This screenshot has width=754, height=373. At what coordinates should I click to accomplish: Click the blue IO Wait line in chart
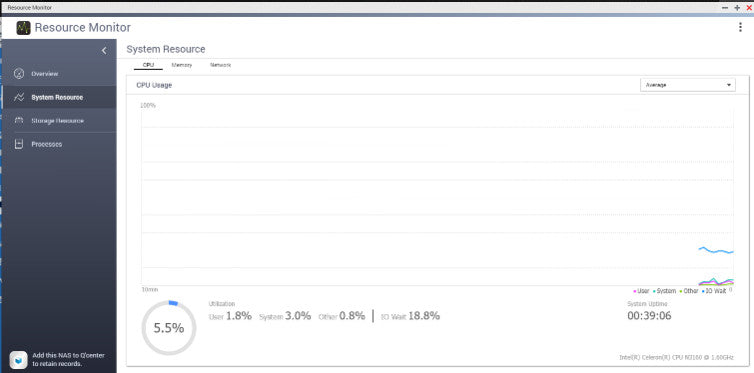pyautogui.click(x=716, y=250)
